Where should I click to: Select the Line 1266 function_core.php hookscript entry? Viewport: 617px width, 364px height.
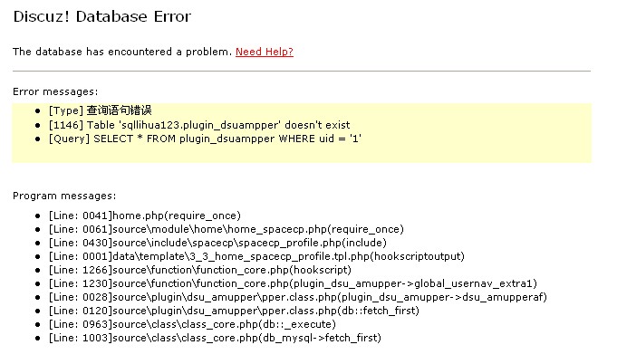click(x=199, y=270)
